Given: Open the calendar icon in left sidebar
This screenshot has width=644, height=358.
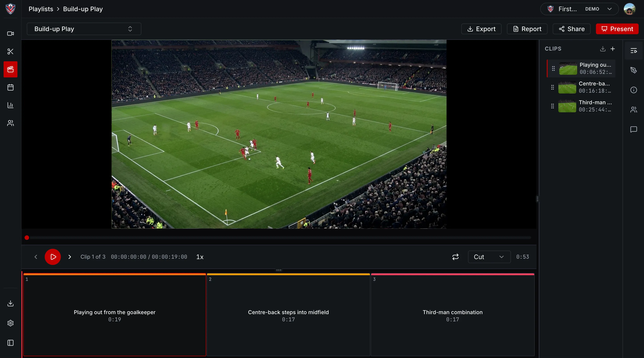Looking at the screenshot, I should [x=10, y=87].
